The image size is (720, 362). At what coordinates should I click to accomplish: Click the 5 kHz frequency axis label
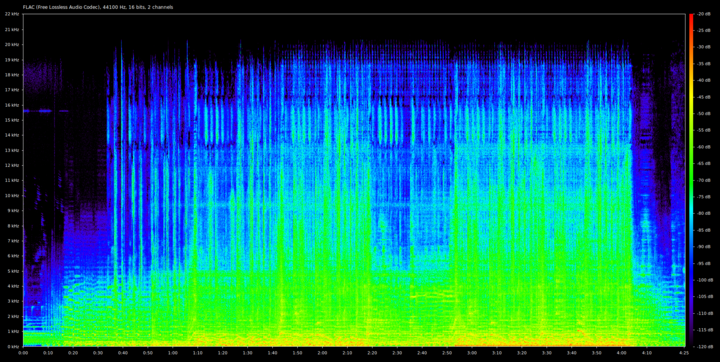point(12,271)
